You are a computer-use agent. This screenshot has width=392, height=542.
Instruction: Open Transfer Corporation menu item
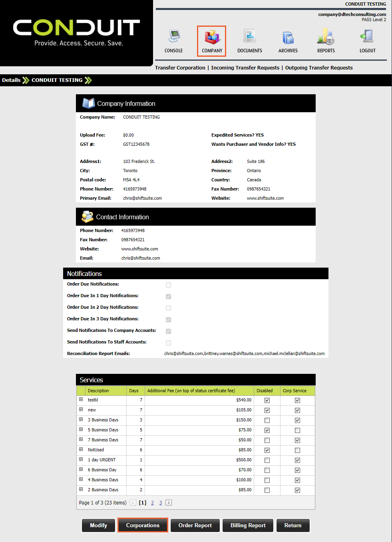click(180, 68)
